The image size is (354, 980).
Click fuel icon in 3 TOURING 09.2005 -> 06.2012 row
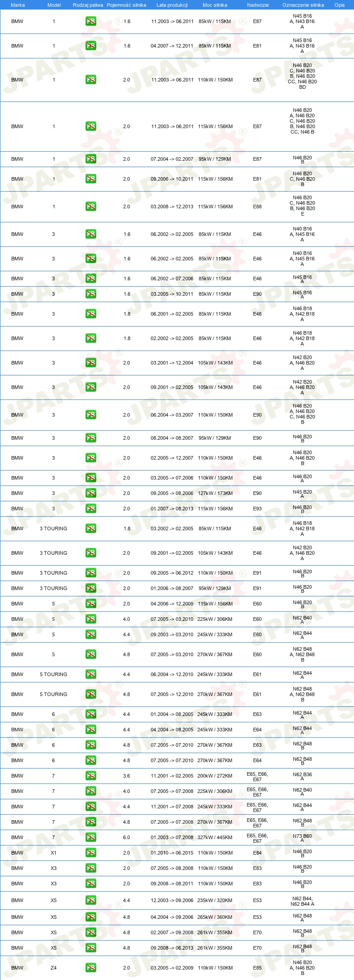[91, 573]
